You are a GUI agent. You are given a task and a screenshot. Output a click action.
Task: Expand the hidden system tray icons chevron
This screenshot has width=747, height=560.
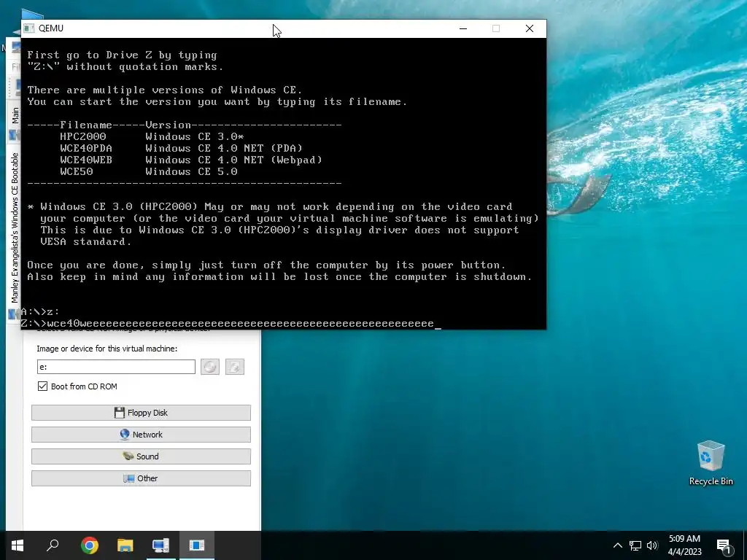tap(617, 545)
